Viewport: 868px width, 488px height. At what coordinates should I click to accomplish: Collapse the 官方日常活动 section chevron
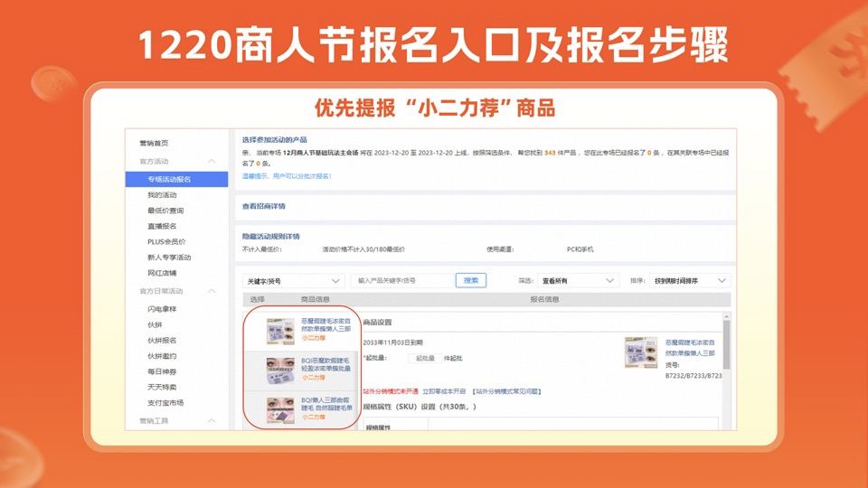pos(212,291)
